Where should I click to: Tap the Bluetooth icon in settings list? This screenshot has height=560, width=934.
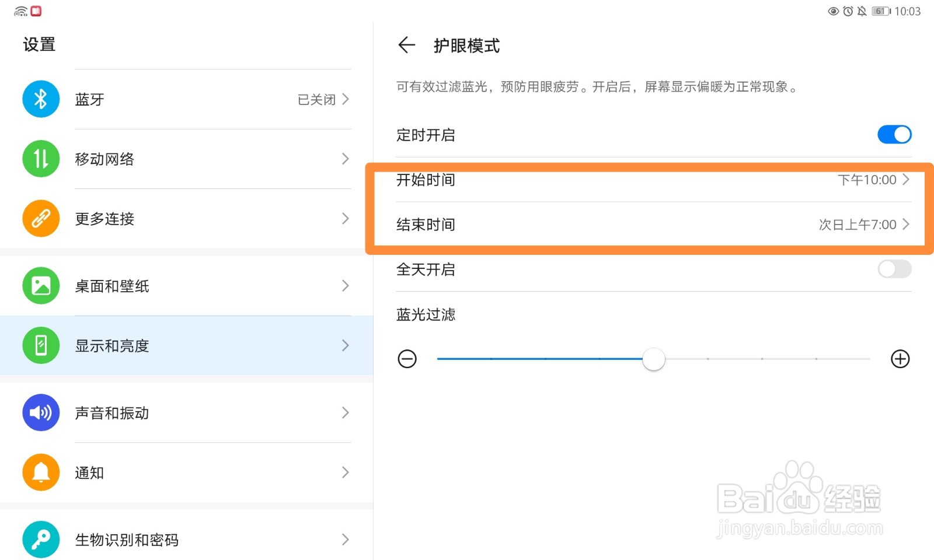coord(41,99)
